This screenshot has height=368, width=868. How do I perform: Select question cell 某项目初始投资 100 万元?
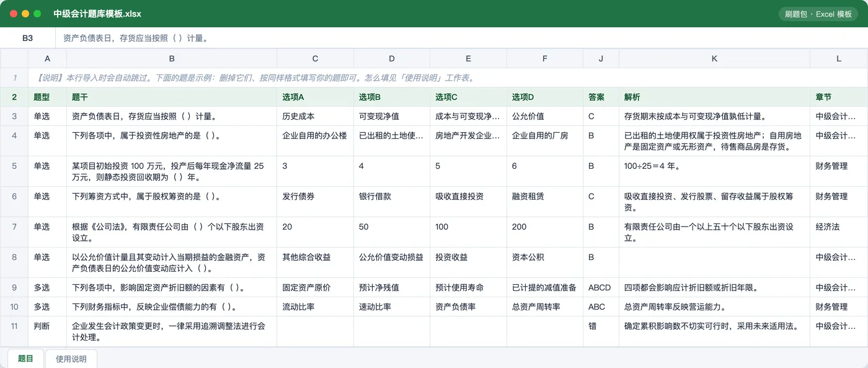pos(172,171)
